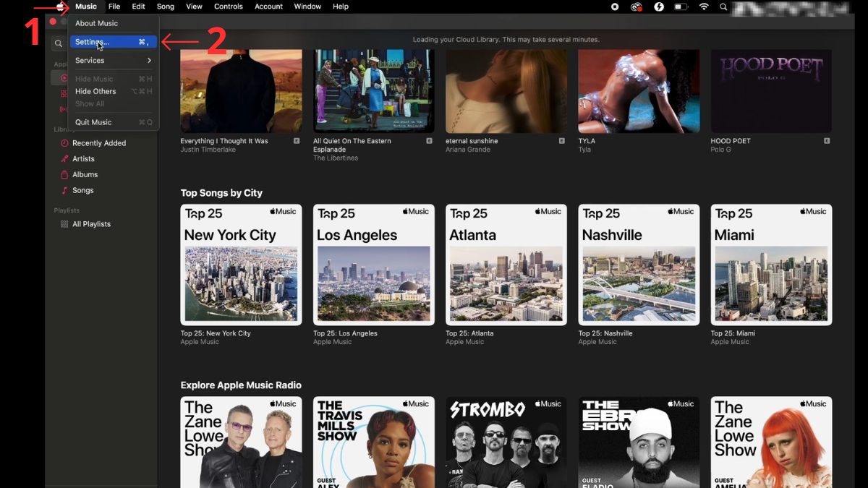Screen dimensions: 868x488
Task: Open the Zane Lowe Show tile with red-haired guest
Action: pyautogui.click(x=771, y=442)
